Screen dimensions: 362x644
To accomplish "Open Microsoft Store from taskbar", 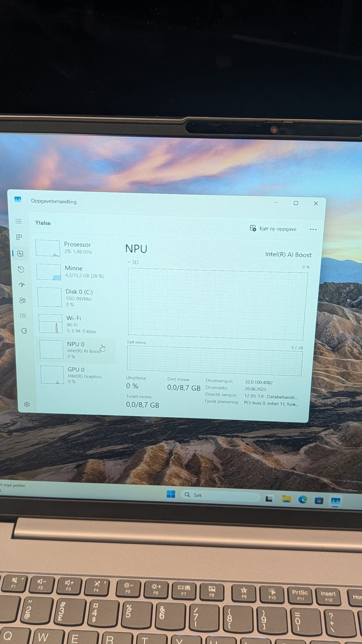I will click(319, 501).
